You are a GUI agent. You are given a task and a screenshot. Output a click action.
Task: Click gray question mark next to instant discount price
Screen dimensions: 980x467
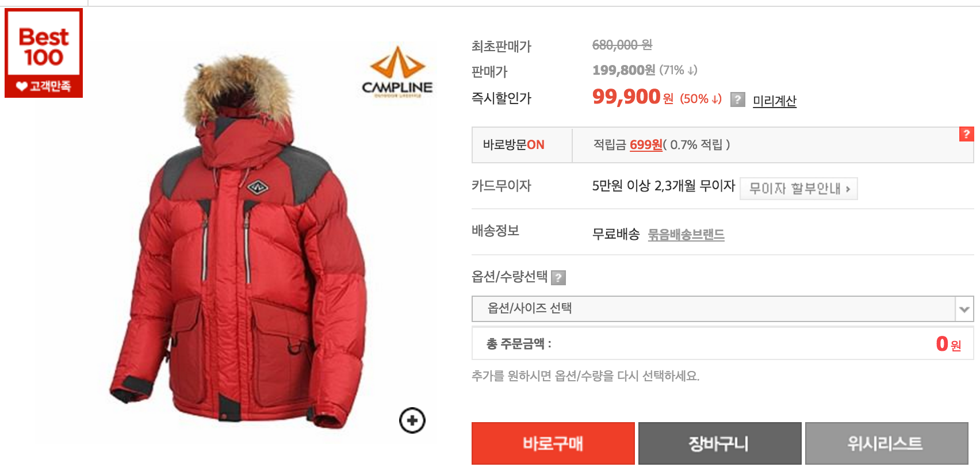(738, 99)
